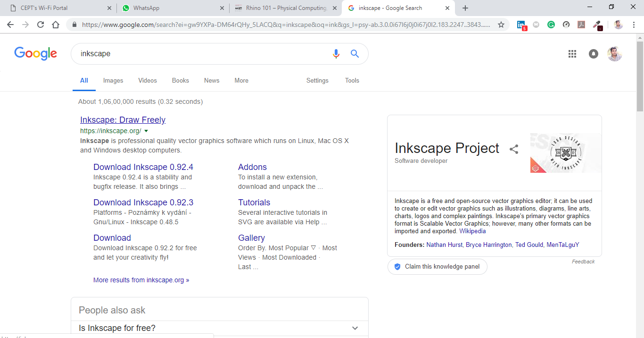Open the Inkscape Project logo thumbnail
The image size is (644, 338).
(565, 152)
